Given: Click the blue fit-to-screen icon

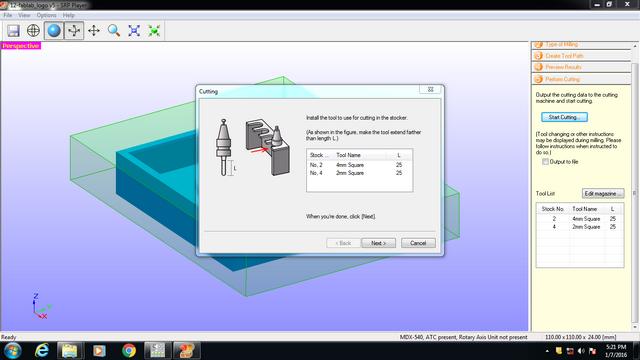Looking at the screenshot, I should 134,31.
